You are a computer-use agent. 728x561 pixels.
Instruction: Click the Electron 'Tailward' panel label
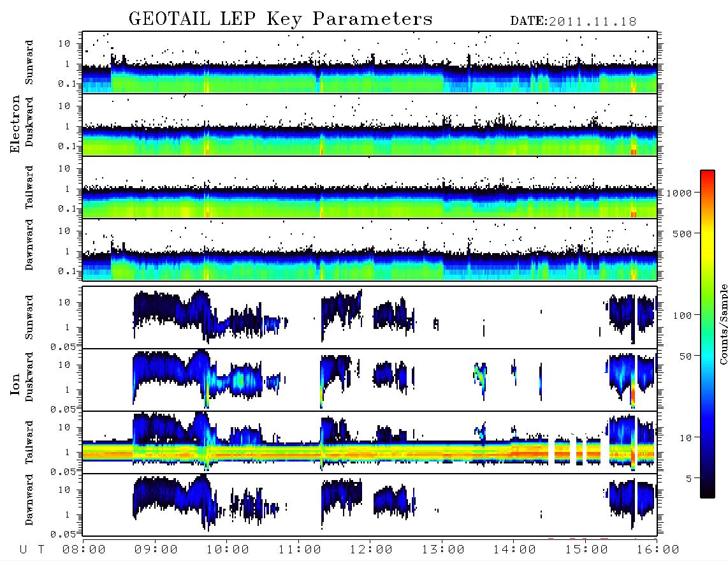point(29,187)
